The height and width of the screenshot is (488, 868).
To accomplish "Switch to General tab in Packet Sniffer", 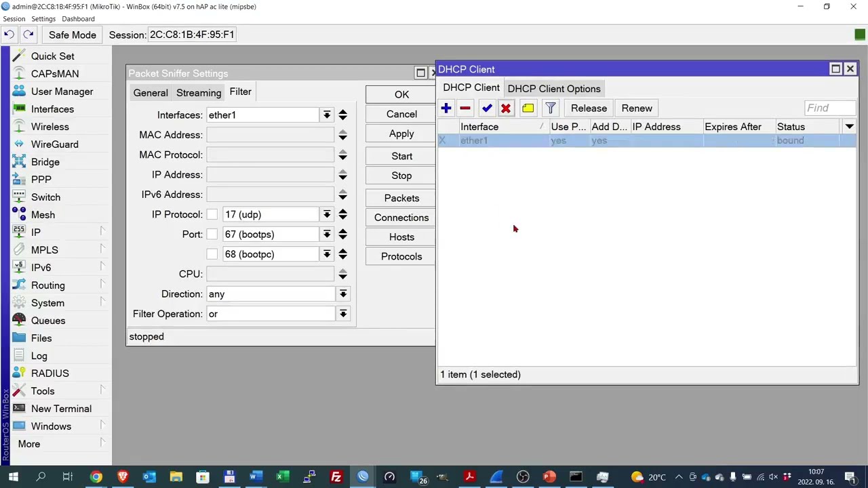I will (151, 93).
